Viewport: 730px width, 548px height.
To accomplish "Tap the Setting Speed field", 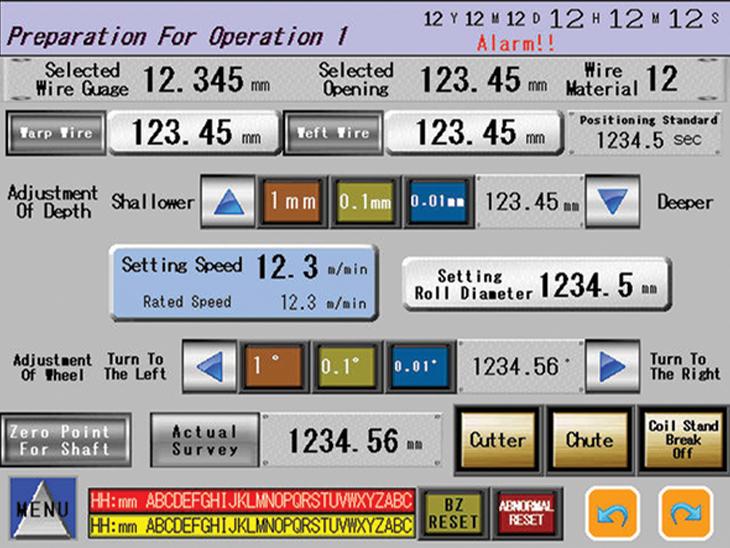I will point(244,282).
